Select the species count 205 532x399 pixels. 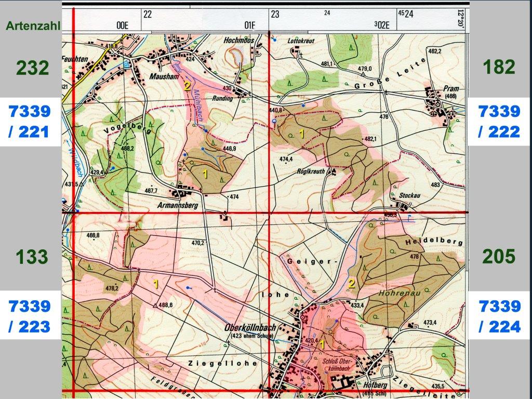pyautogui.click(x=499, y=256)
